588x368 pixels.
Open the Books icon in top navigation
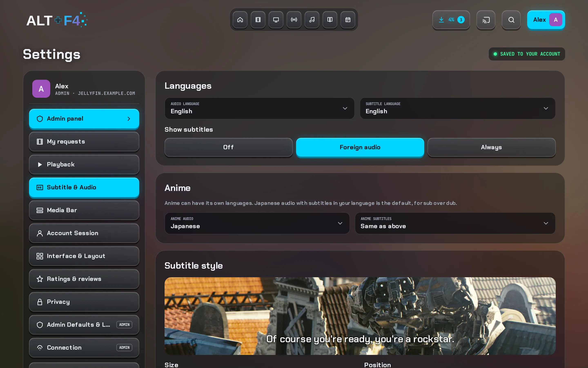(330, 20)
